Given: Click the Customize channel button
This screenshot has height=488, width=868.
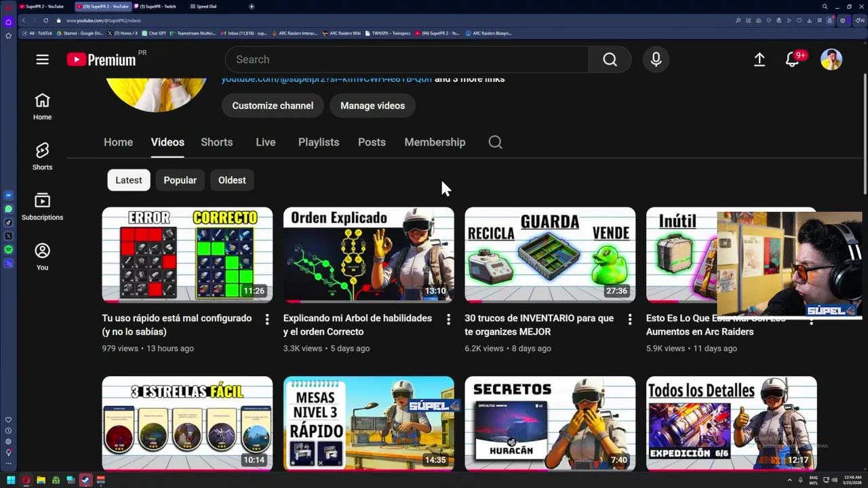Looking at the screenshot, I should [273, 106].
